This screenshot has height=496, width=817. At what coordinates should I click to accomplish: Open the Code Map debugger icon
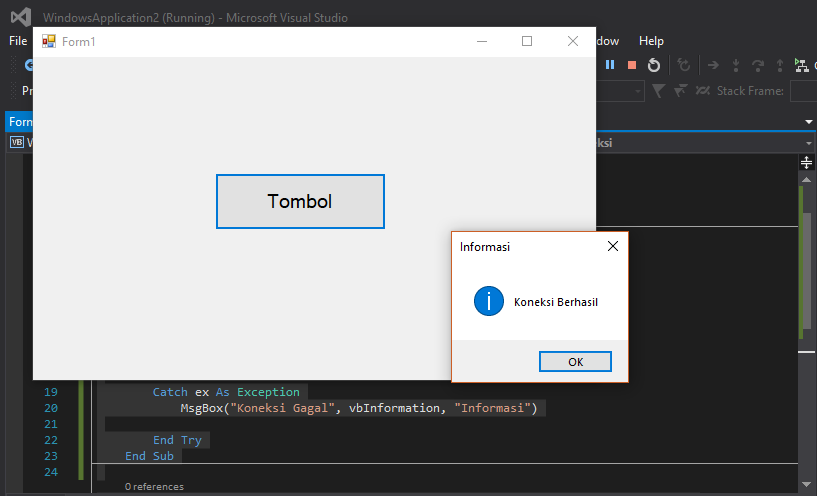click(801, 65)
